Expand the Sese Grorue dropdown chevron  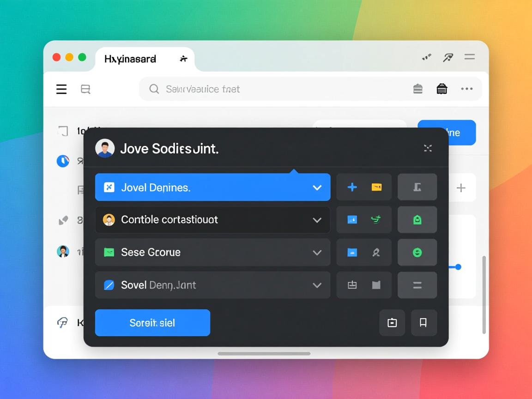pos(317,253)
